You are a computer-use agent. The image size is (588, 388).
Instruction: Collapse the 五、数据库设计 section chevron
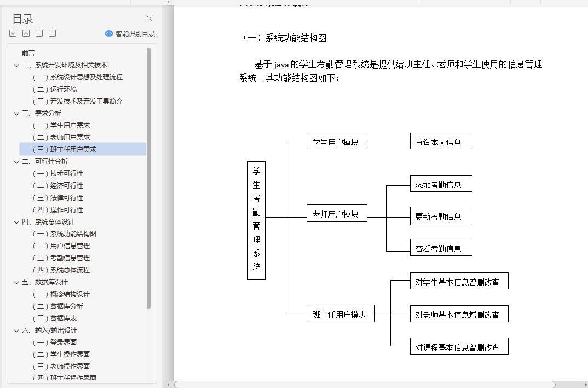(x=16, y=283)
